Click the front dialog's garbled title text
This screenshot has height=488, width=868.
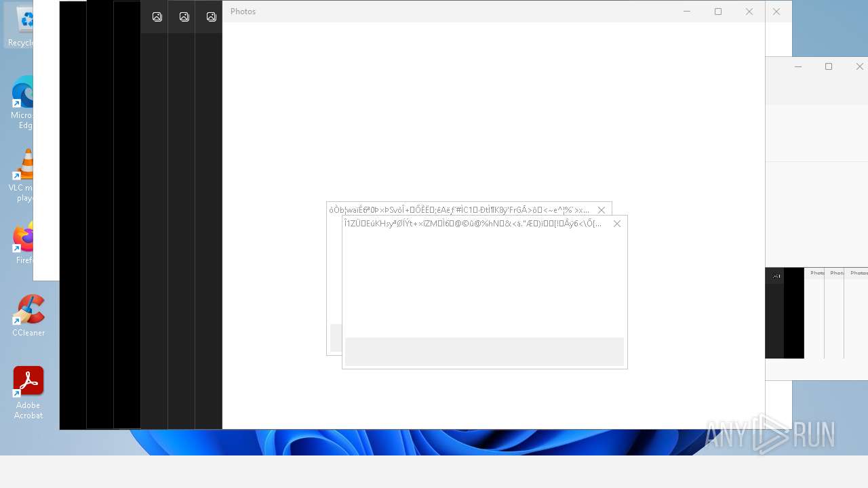[x=473, y=224]
